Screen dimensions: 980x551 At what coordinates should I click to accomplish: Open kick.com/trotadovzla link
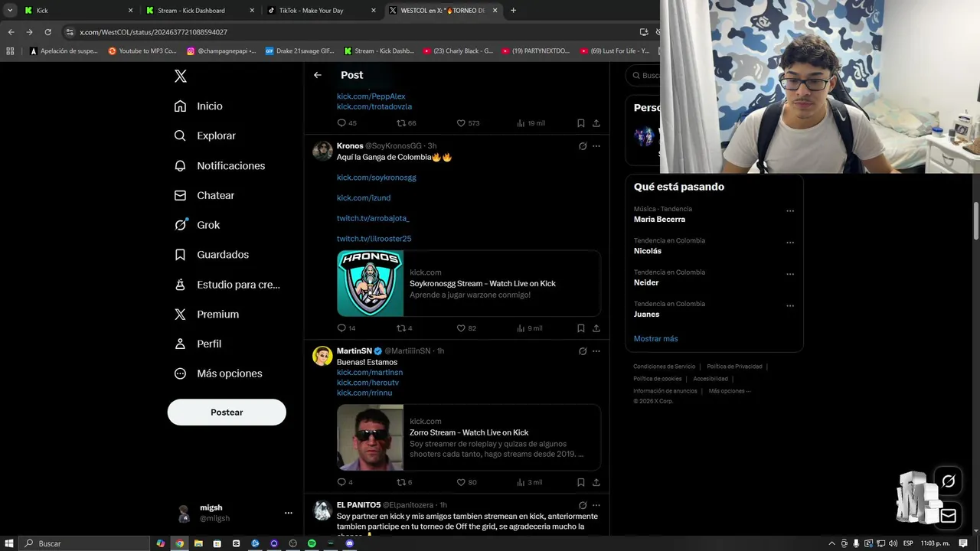click(x=374, y=107)
